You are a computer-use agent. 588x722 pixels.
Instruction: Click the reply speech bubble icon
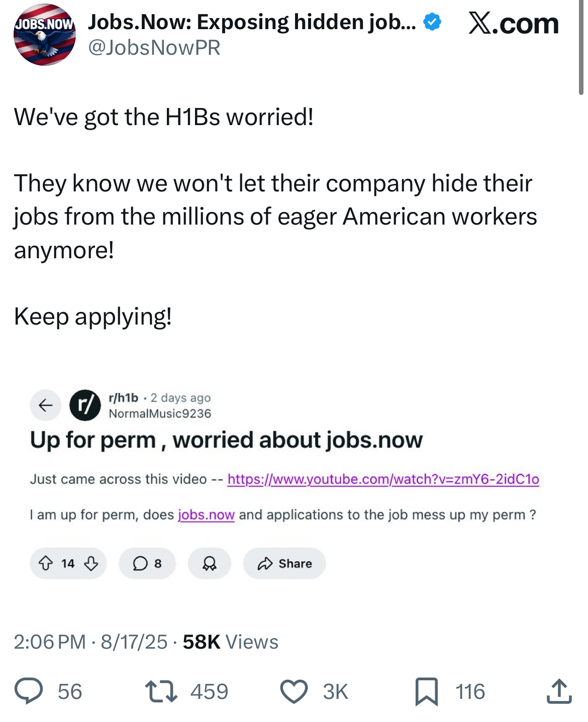click(x=29, y=691)
